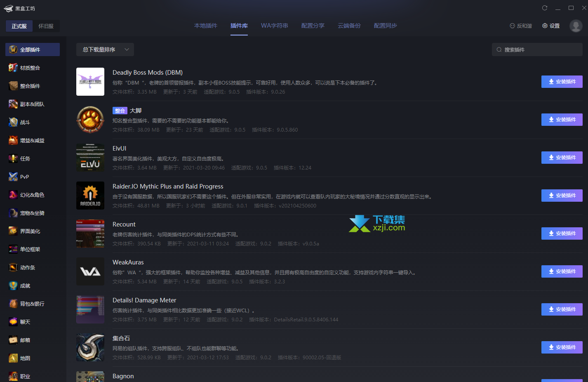Open the 界面美化 category

pyautogui.click(x=33, y=231)
